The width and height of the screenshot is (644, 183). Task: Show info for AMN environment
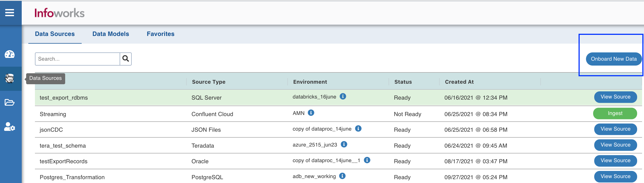(x=311, y=113)
